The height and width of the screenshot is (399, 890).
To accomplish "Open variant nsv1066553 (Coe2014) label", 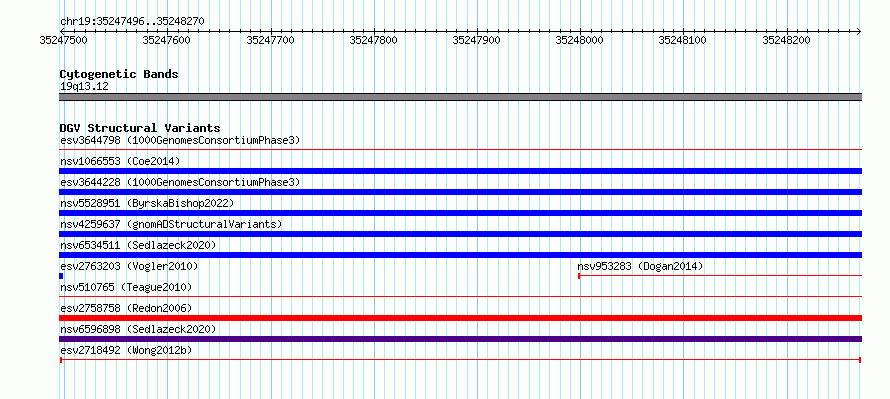I will click(120, 161).
